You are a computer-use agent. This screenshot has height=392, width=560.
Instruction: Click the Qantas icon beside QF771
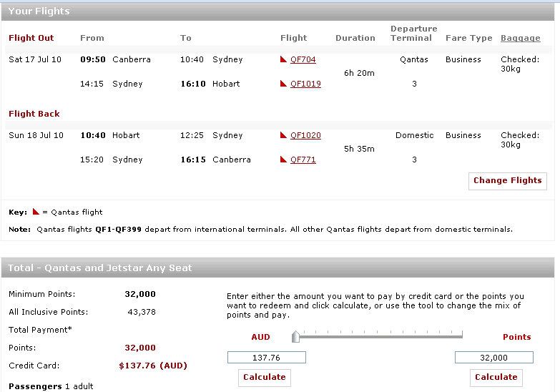pos(284,160)
